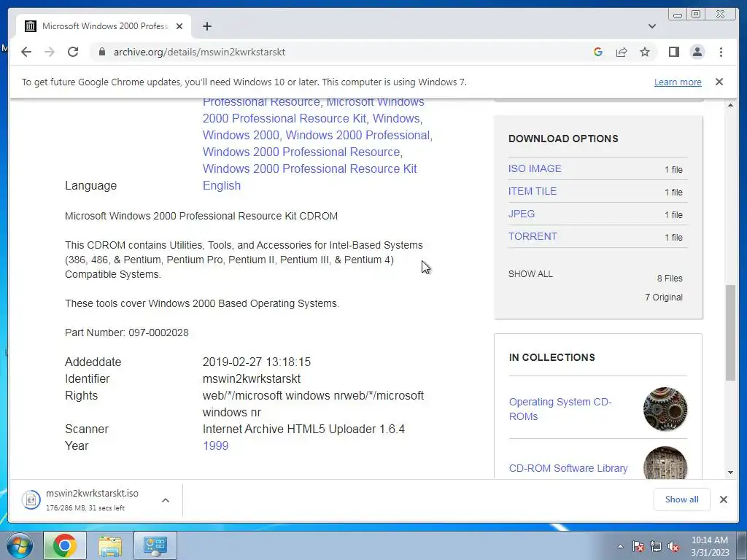Open the ISO IMAGE download option

[x=535, y=168]
